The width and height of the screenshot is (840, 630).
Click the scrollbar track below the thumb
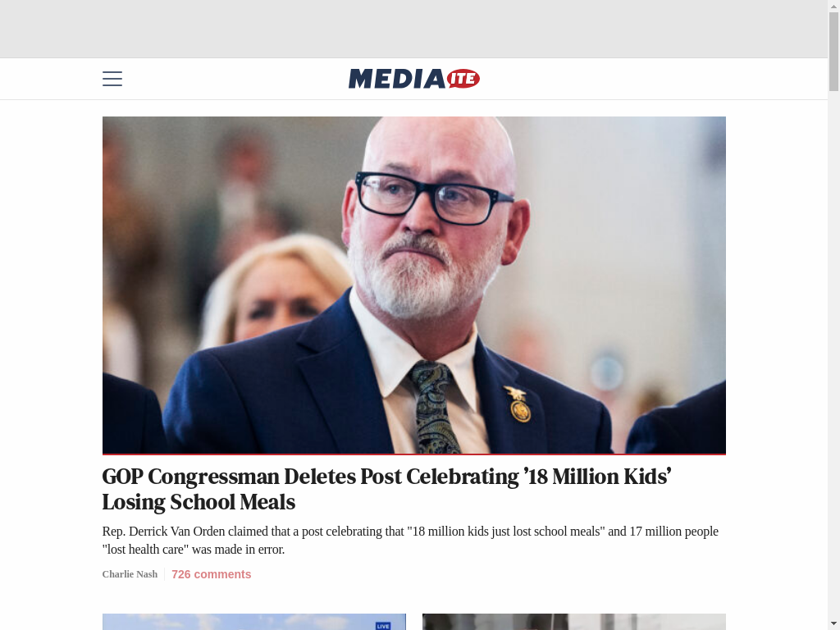point(833,354)
